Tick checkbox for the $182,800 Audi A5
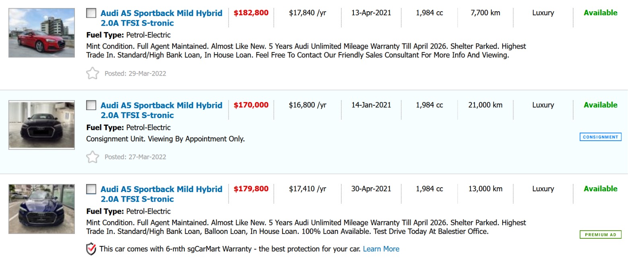Image resolution: width=644 pixels, height=258 pixels. click(x=91, y=13)
